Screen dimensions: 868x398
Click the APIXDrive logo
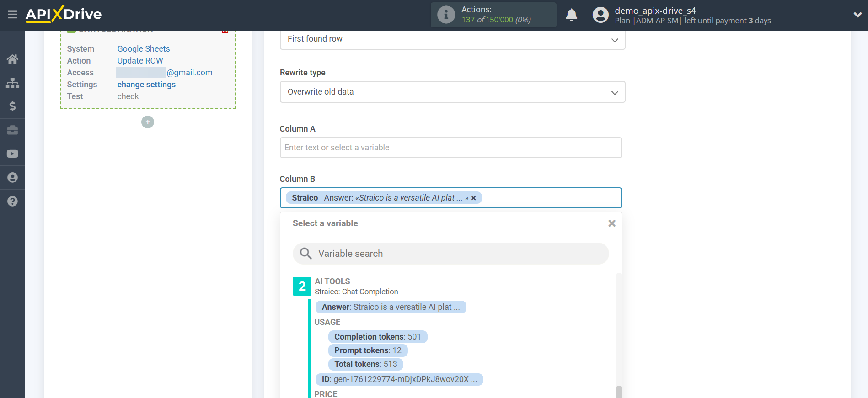coord(64,14)
